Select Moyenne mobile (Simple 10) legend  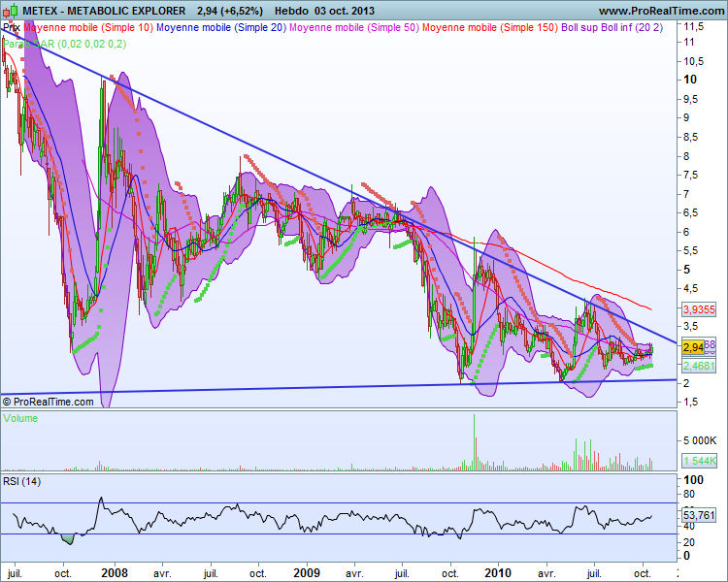(87, 27)
